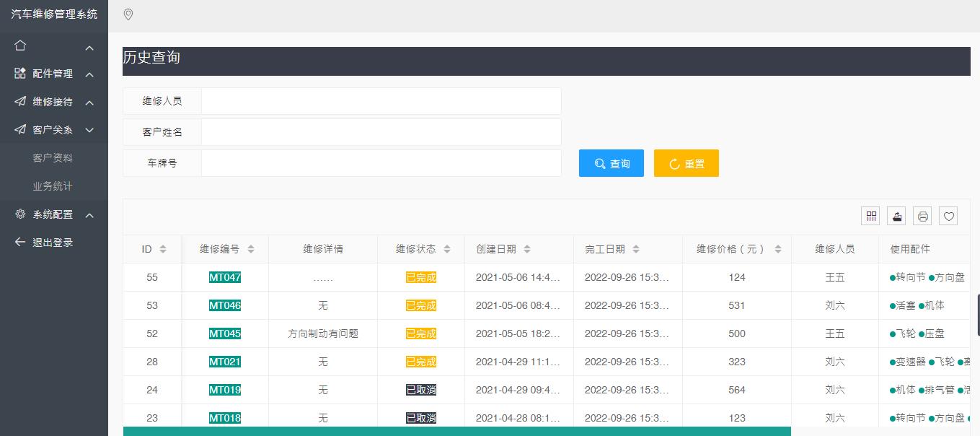Sort by 维修价格 column arrows
The width and height of the screenshot is (980, 436).
(x=777, y=249)
